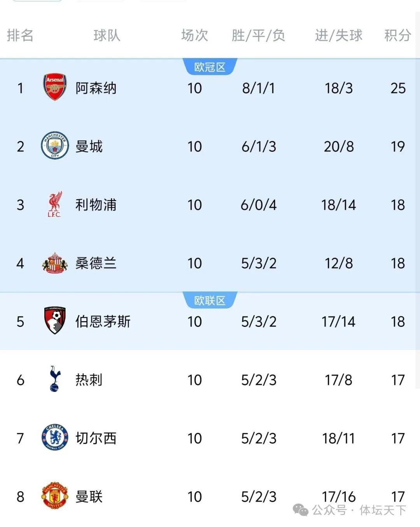Tap the Liverpool L.F.C. logo
The image size is (420, 527).
54,204
